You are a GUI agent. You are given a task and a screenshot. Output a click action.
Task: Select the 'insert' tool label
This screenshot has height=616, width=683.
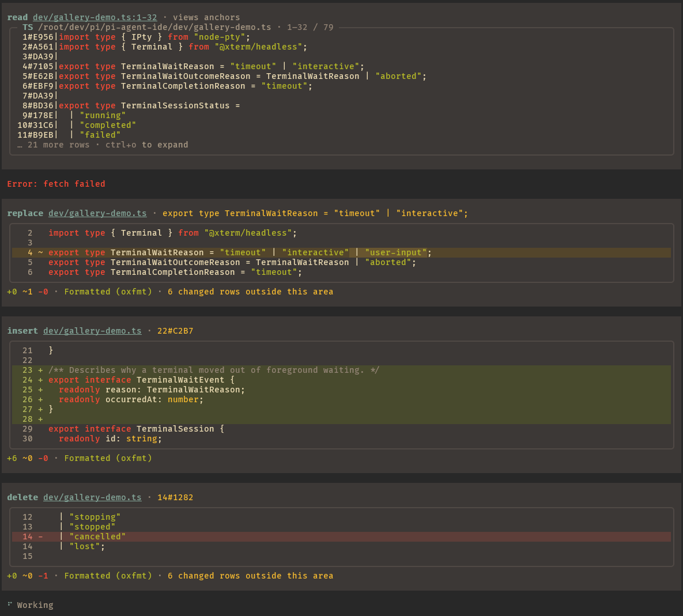point(22,331)
